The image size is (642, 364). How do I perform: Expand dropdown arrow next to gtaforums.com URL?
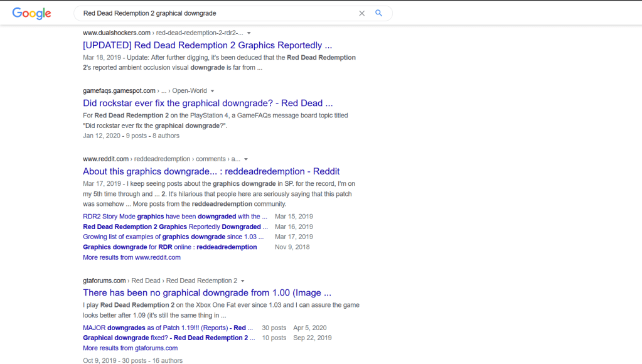pyautogui.click(x=243, y=281)
